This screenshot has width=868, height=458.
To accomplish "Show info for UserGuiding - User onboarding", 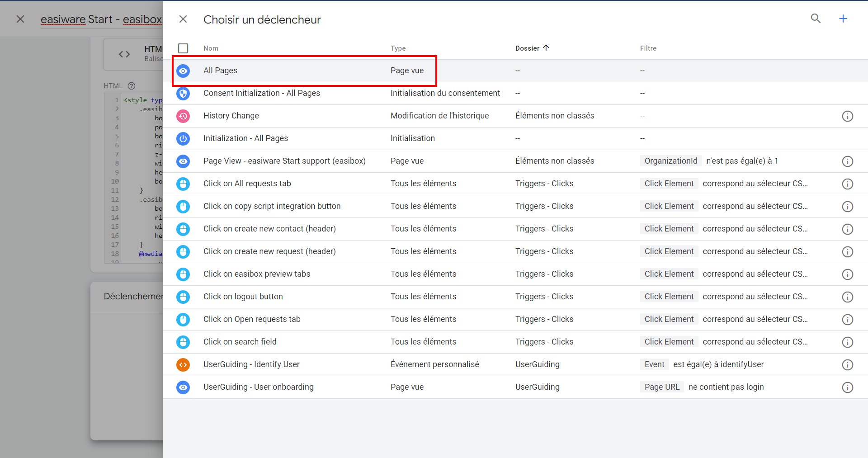I will [847, 387].
